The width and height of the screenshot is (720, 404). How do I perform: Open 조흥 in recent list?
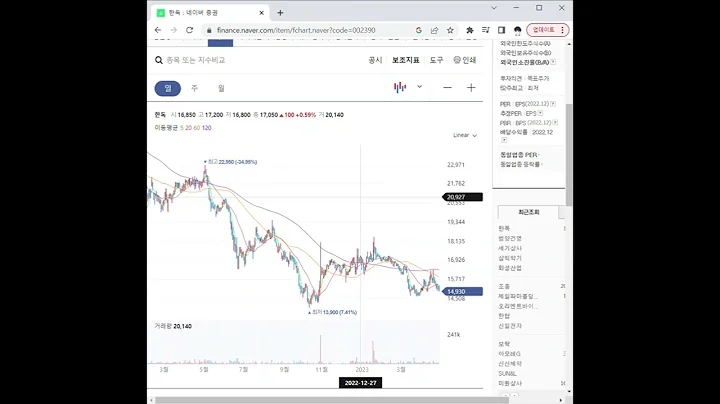click(504, 286)
